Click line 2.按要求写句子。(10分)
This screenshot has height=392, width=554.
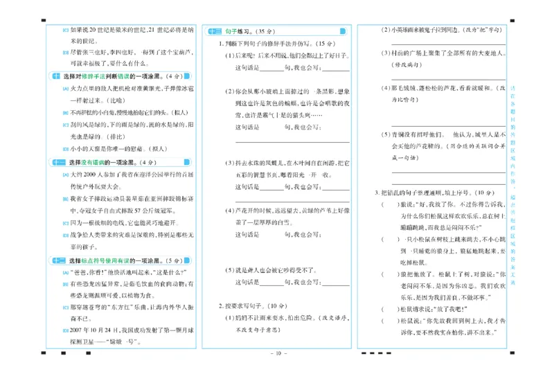pos(253,306)
